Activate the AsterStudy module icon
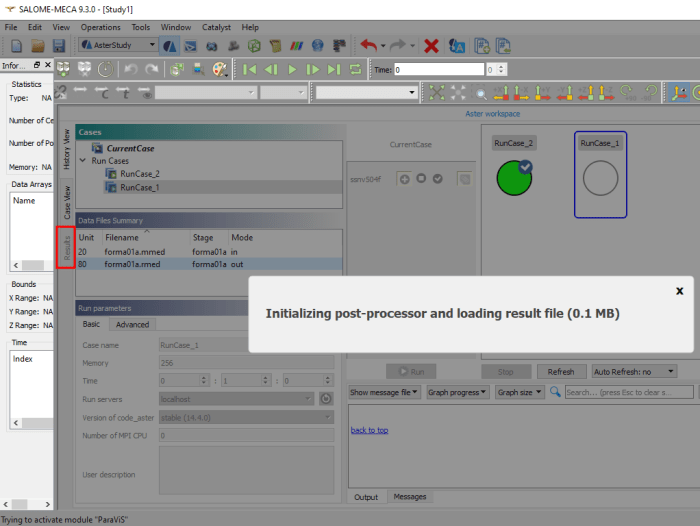 [x=169, y=46]
